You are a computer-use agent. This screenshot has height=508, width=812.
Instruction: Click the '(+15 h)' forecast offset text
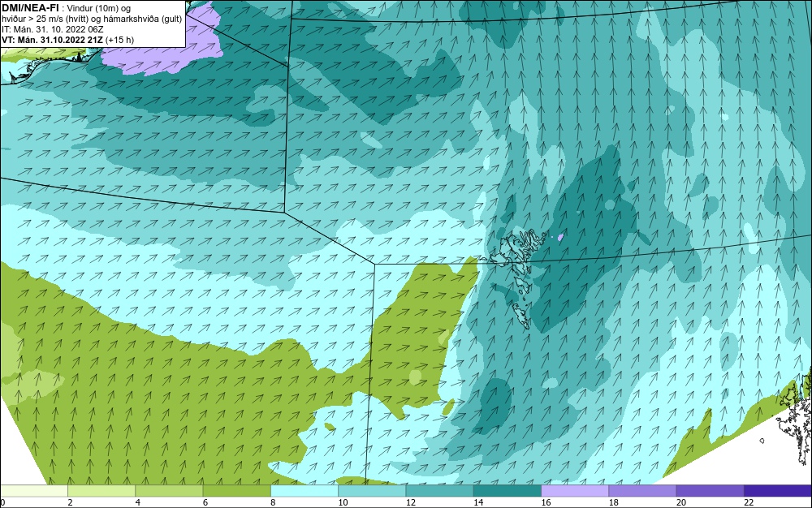120,39
